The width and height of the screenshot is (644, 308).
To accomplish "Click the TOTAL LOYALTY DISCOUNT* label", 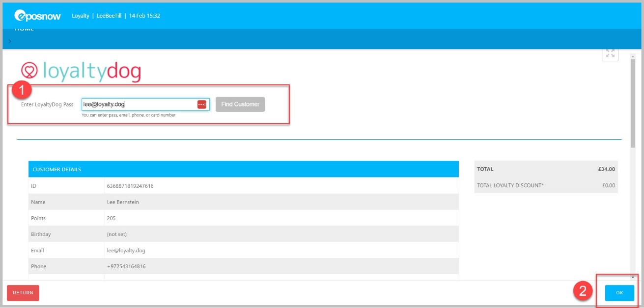I will tap(510, 185).
